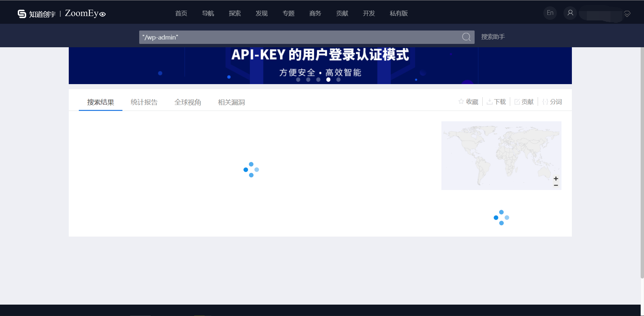
Task: Open the user avatar account icon
Action: [x=570, y=13]
